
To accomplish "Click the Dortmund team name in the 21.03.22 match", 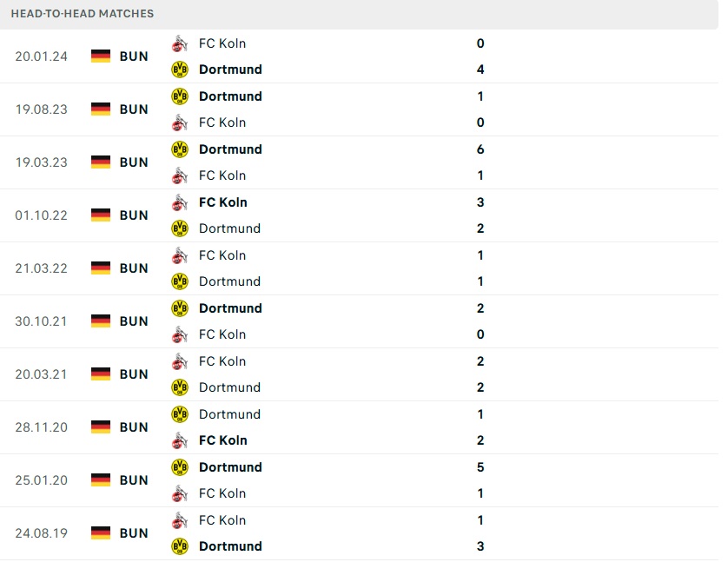I will [x=229, y=281].
